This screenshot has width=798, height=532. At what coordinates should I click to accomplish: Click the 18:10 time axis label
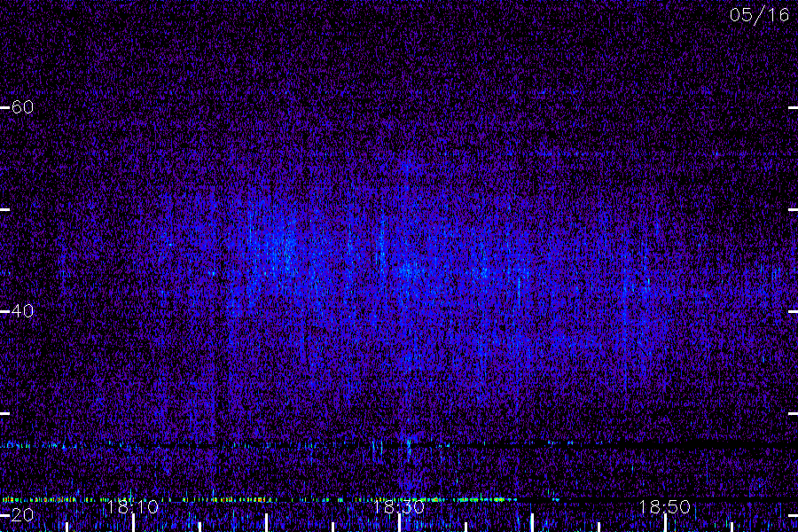pyautogui.click(x=133, y=507)
